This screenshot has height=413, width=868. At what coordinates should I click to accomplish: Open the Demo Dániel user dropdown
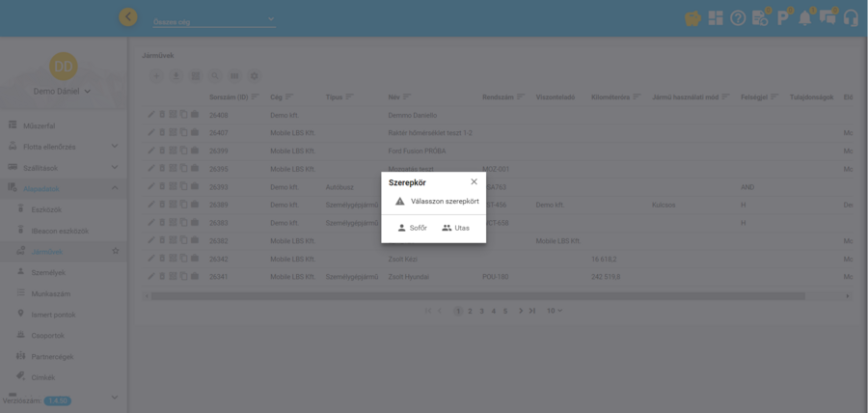[x=64, y=92]
